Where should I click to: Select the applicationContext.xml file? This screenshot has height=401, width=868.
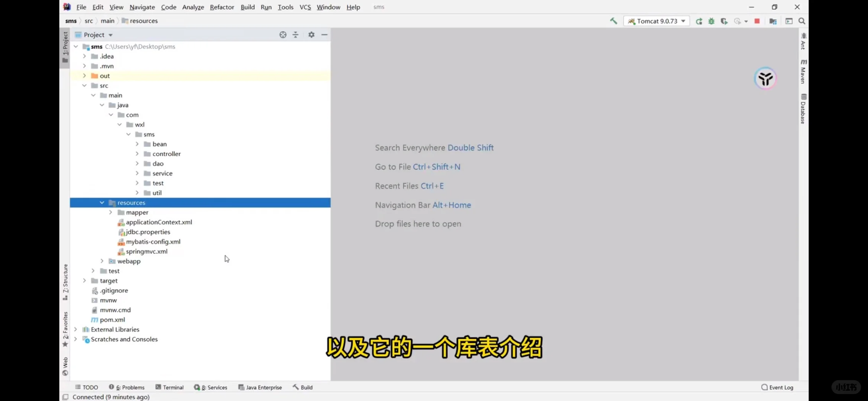pyautogui.click(x=159, y=222)
